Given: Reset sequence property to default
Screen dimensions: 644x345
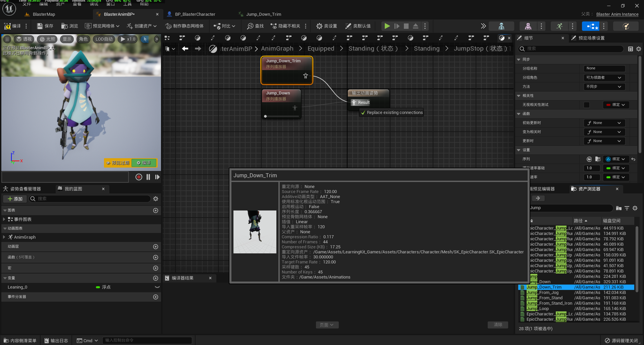Looking at the screenshot, I should click(633, 159).
